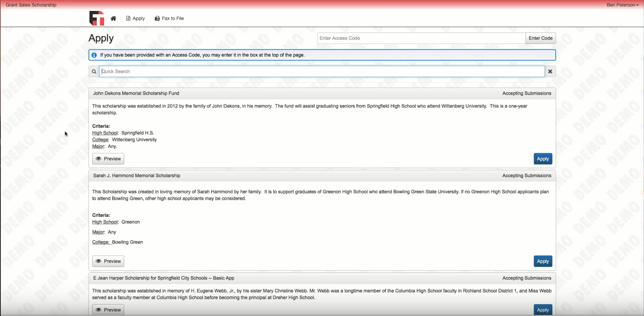Viewport: 644px width, 316px height.
Task: Toggle the Preview view for John Dekons scholarship
Action: click(x=108, y=159)
